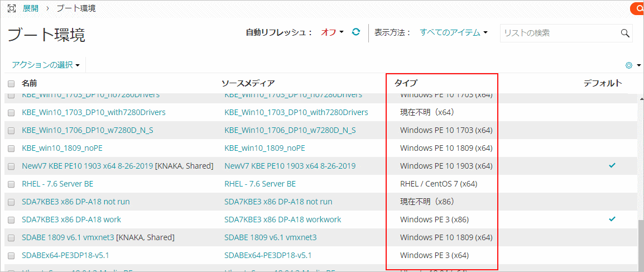Click the orange search button at top right
644x272 pixels.
(x=637, y=8)
